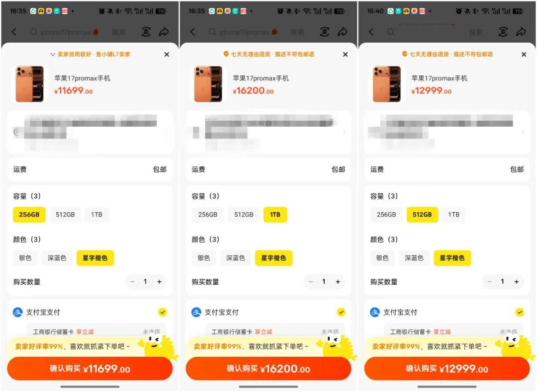The width and height of the screenshot is (537, 392).
Task: Confirm purchase button for ¥11699.00
Action: [89, 369]
